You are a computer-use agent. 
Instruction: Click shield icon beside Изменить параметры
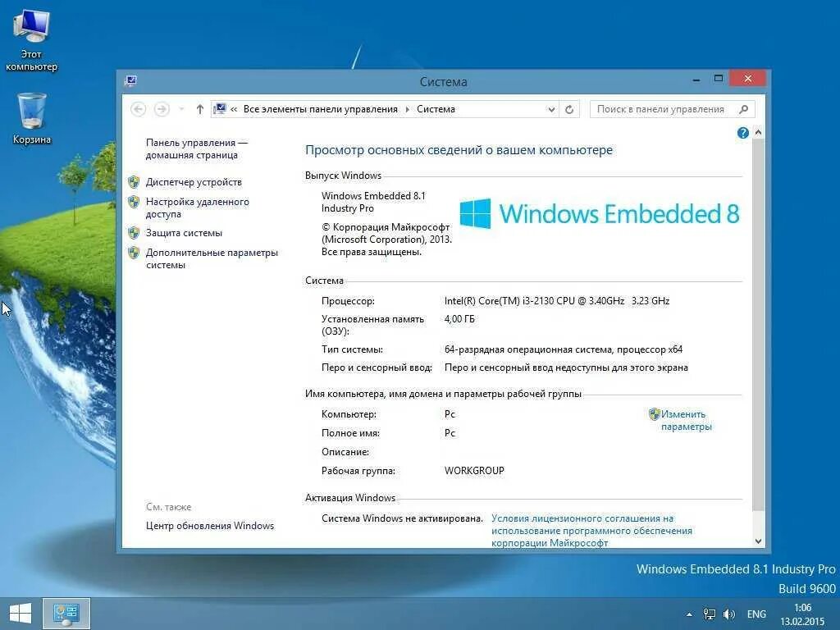point(654,414)
